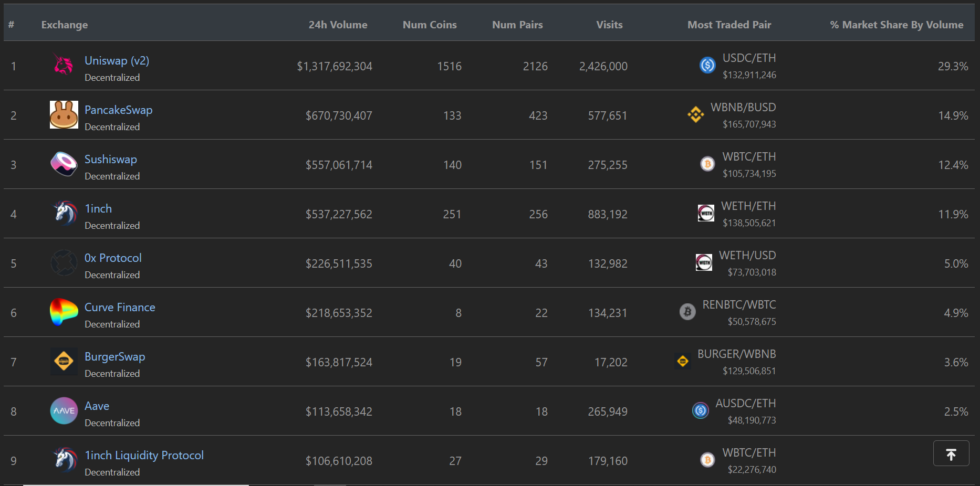This screenshot has height=486, width=980.
Task: Click the 29.3% market share value
Action: (953, 66)
